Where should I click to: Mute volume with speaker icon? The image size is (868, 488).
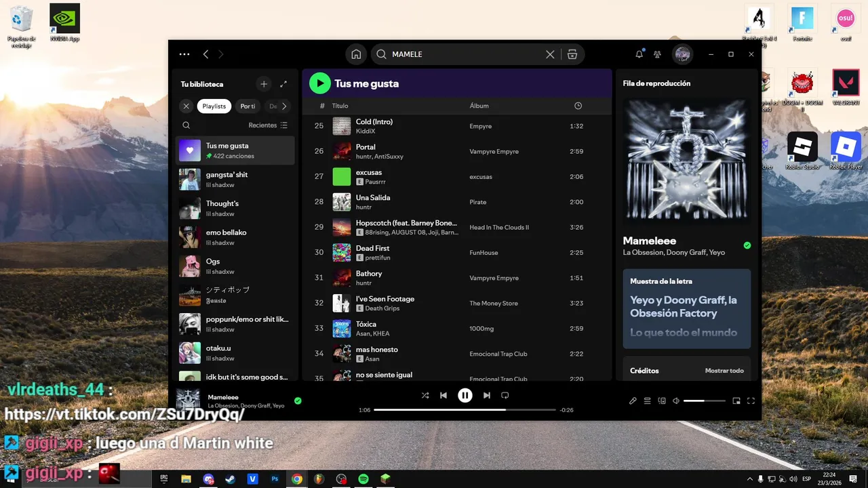[676, 401]
